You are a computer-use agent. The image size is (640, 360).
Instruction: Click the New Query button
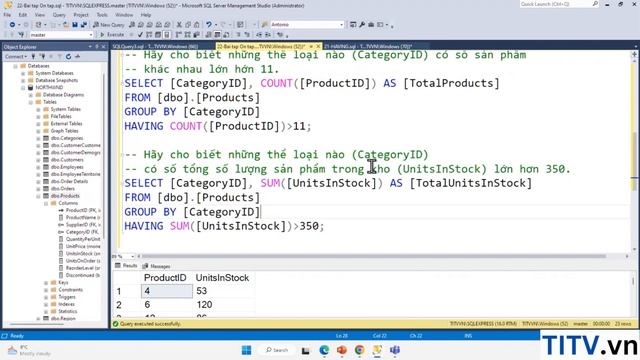coord(109,25)
